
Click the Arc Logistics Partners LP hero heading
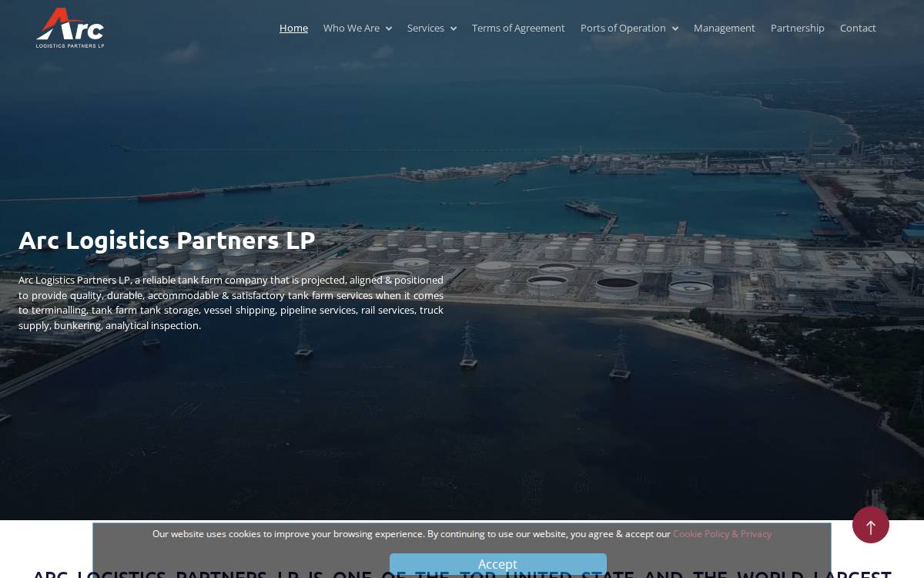pyautogui.click(x=167, y=240)
